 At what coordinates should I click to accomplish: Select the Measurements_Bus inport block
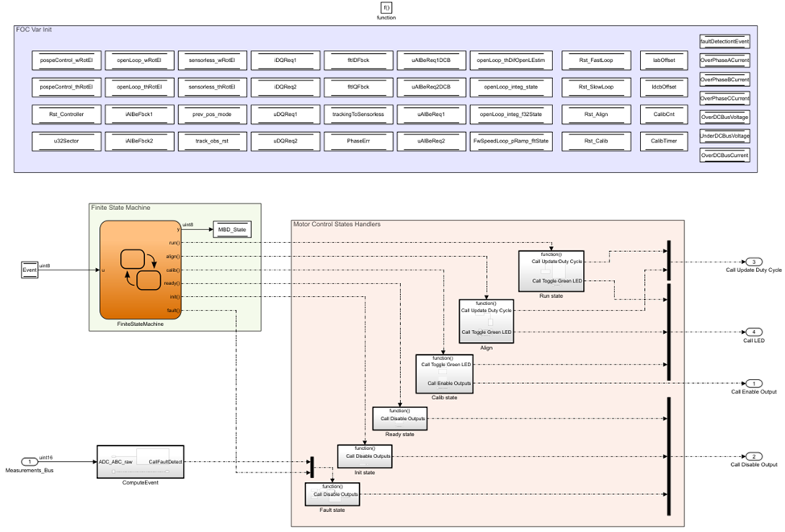click(x=30, y=461)
